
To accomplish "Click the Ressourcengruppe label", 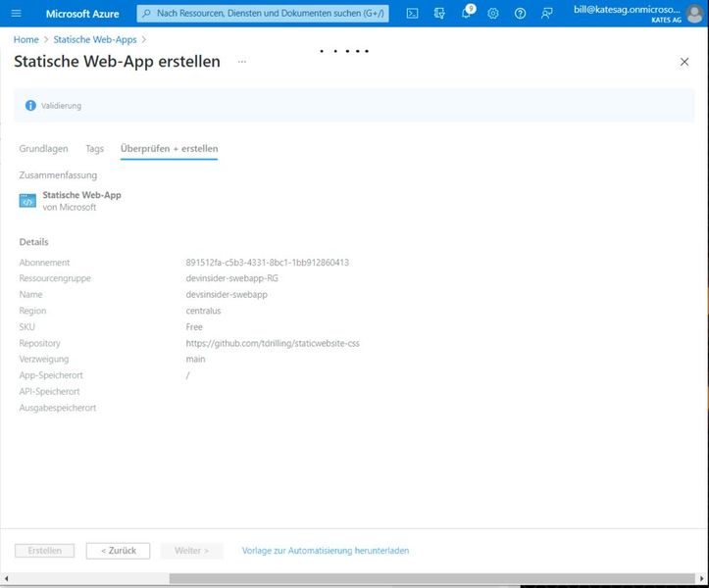I will pyautogui.click(x=55, y=278).
